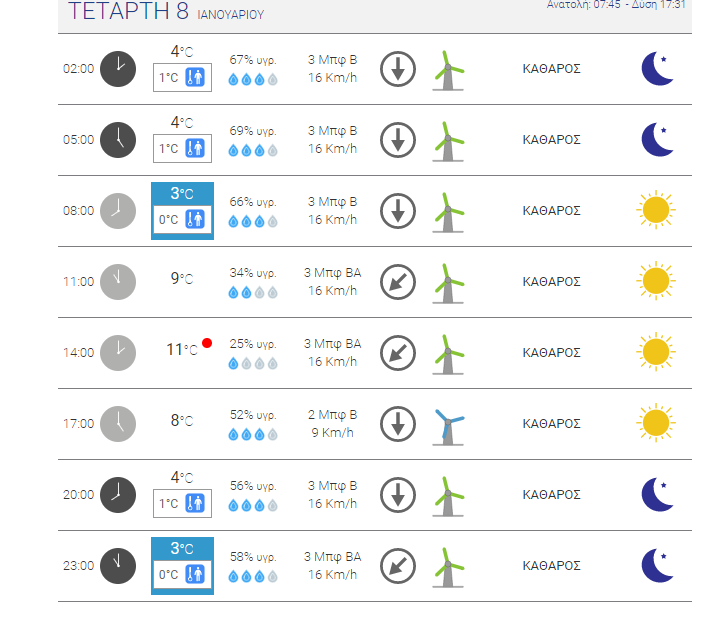
Task: Click the moon icon in the 20:00 row
Action: pyautogui.click(x=656, y=494)
